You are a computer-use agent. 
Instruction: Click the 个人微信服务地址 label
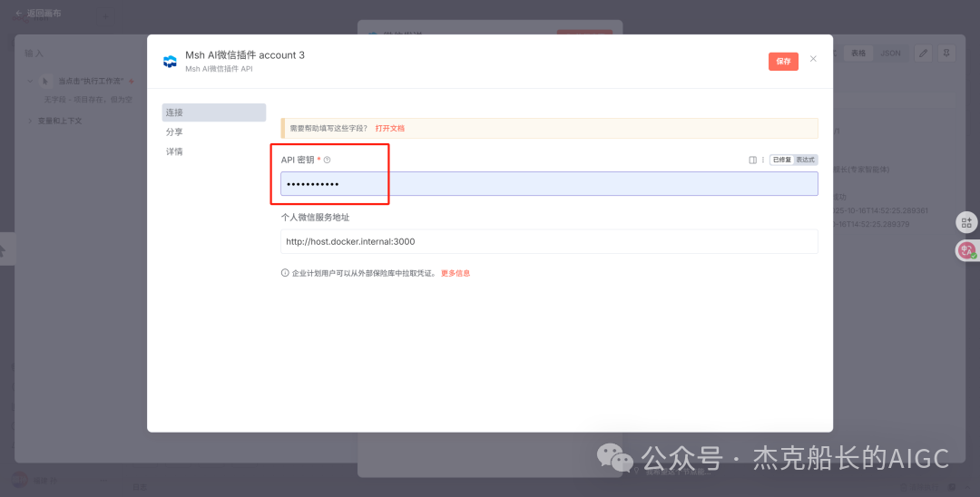pos(315,218)
